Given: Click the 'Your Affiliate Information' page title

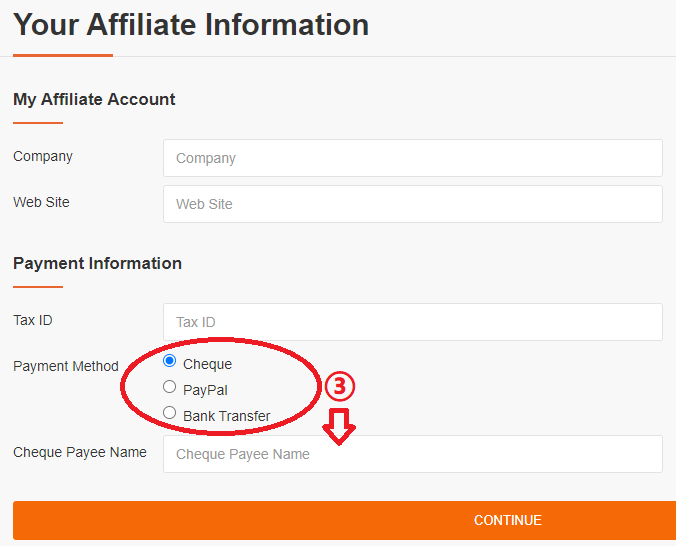Looking at the screenshot, I should pos(191,25).
